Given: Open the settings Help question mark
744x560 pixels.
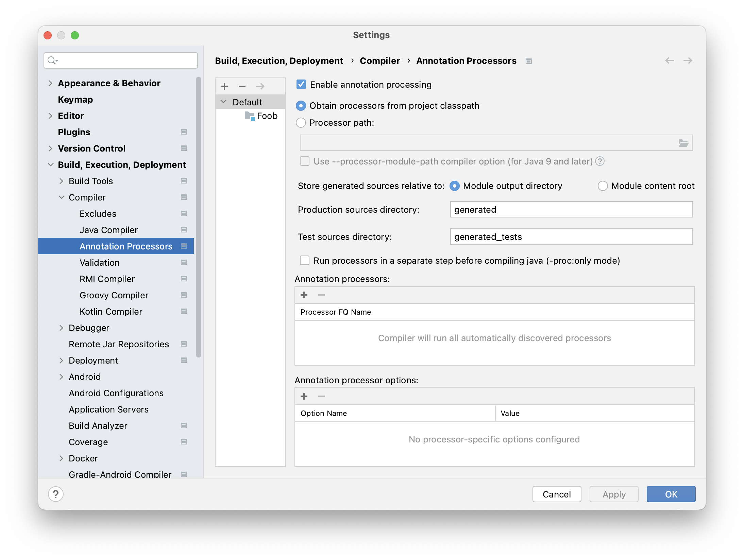Looking at the screenshot, I should pos(56,494).
